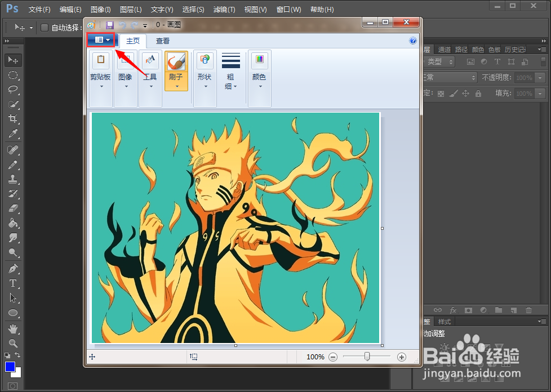Toggle lock all layer icon
Viewport: 551px width, 392px height.
(x=478, y=93)
